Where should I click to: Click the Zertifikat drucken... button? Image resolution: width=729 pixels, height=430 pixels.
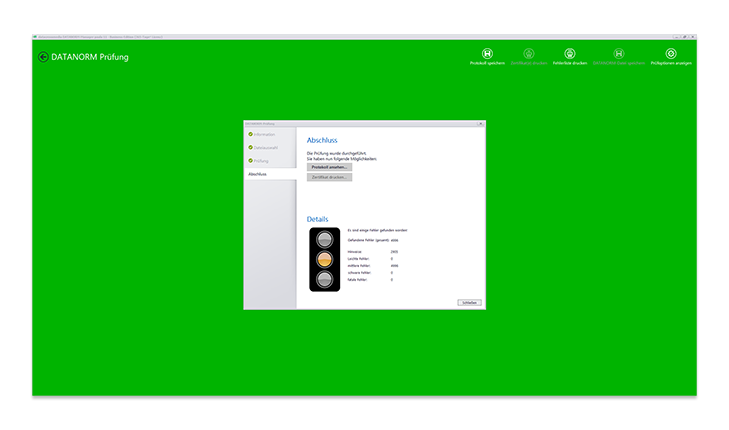[329, 177]
